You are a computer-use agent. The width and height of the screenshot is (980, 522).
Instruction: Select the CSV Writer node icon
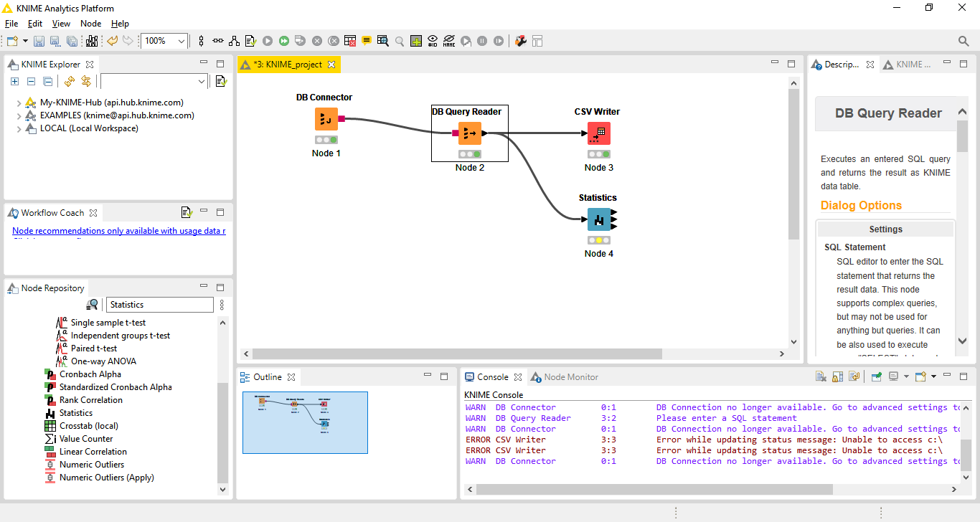598,133
